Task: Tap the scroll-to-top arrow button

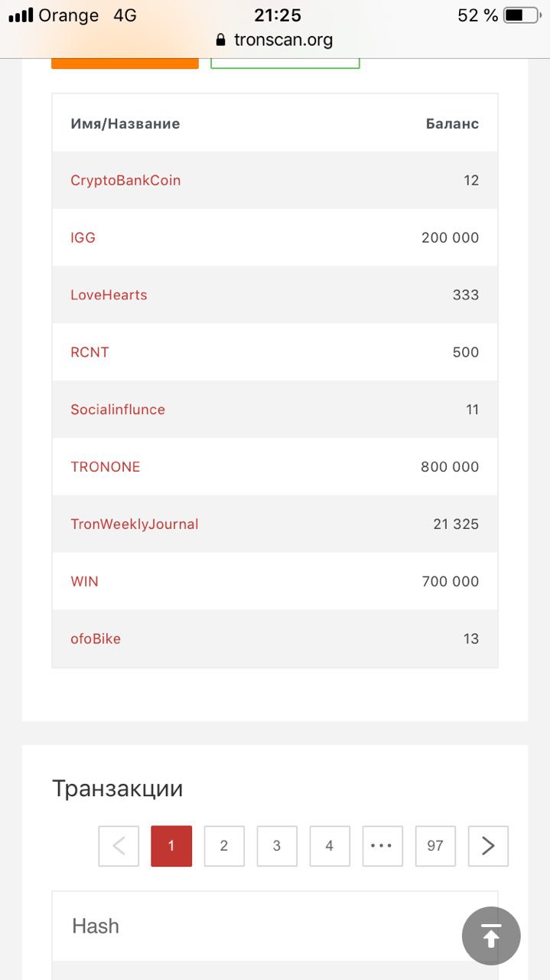Action: [x=491, y=935]
